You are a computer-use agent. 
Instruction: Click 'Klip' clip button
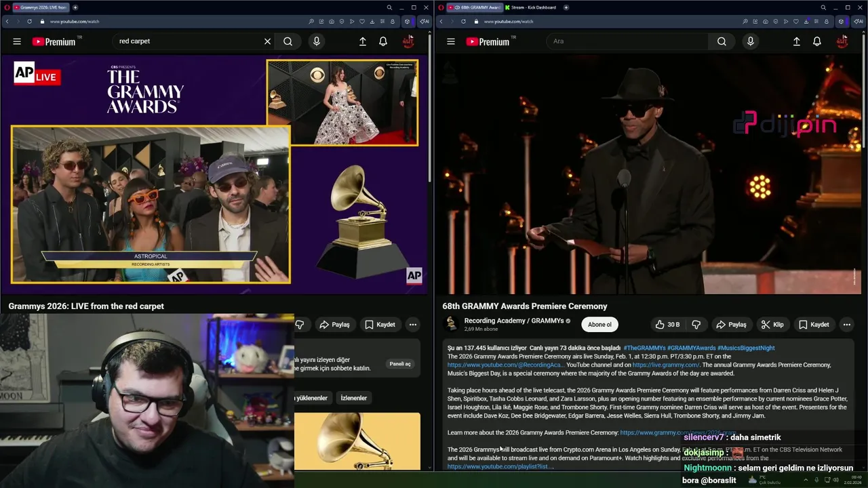[x=772, y=325]
